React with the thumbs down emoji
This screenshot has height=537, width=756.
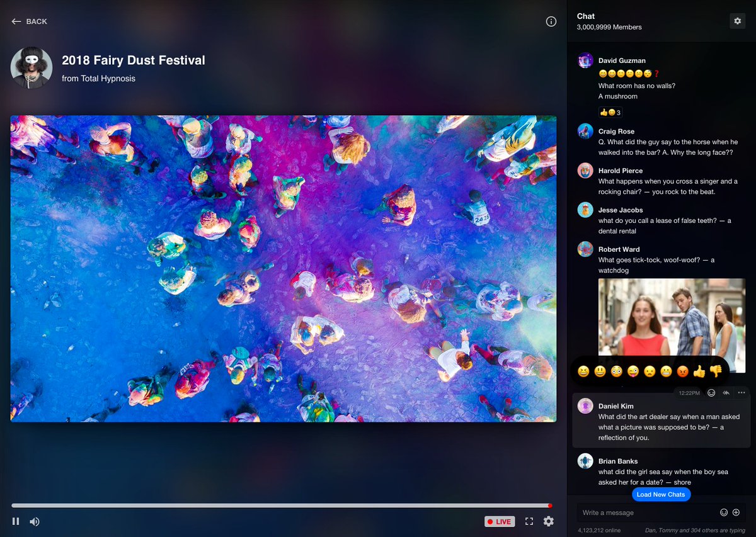point(716,371)
